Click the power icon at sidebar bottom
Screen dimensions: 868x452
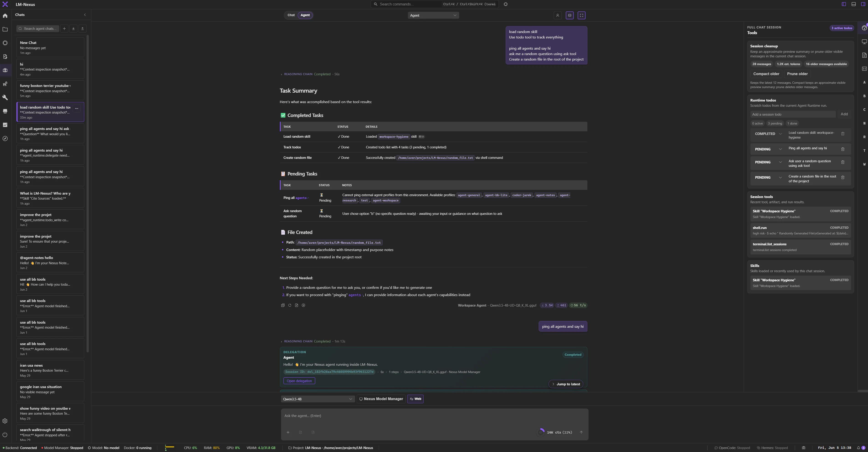tap(5, 434)
